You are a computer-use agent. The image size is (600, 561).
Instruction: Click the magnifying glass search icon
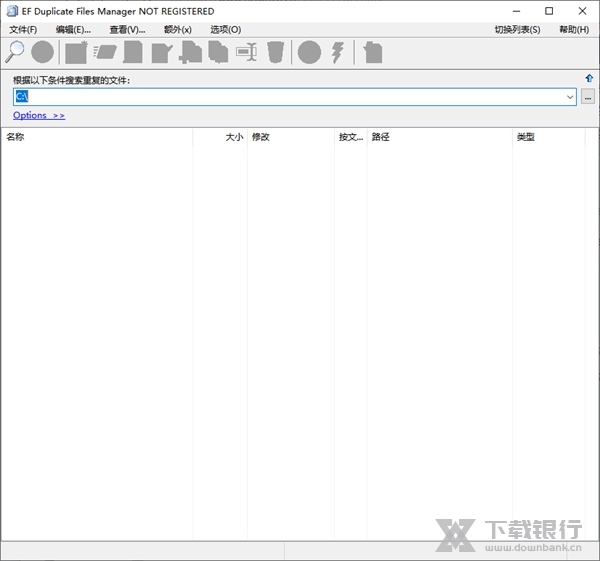(15, 52)
